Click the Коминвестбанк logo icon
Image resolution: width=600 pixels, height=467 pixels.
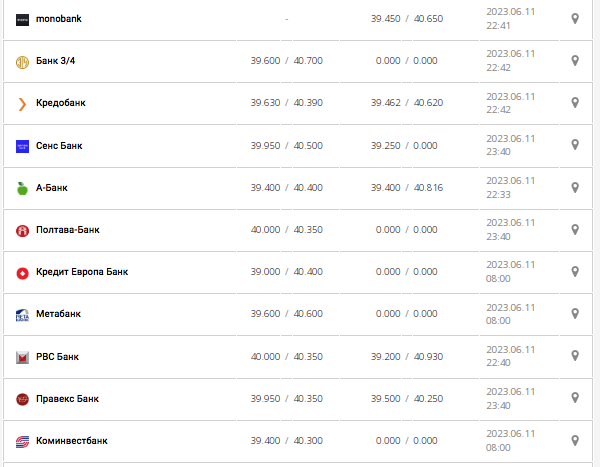click(22, 441)
